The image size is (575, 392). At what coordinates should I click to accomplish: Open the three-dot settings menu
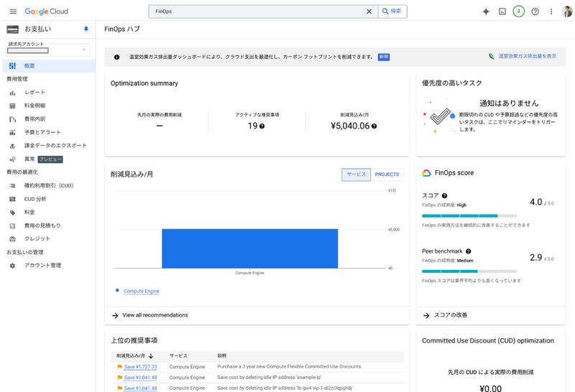551,11
